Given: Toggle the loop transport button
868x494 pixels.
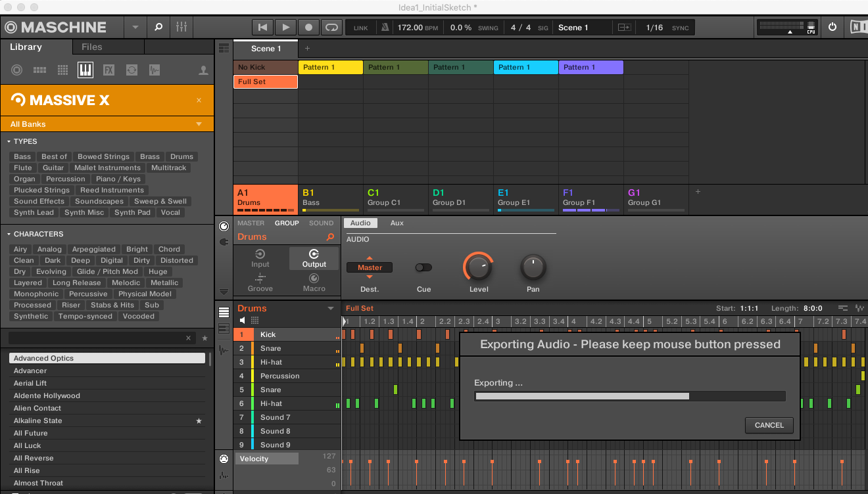Looking at the screenshot, I should pos(331,27).
